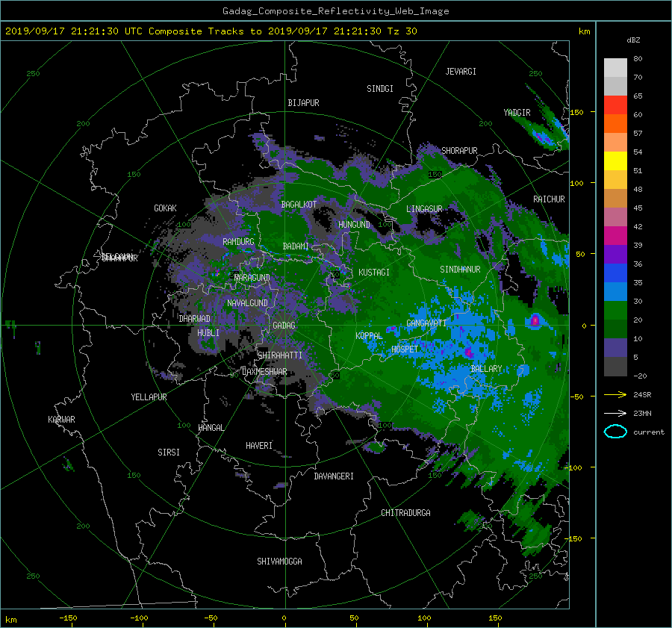Click the CHITRADURGA city label
672x628 pixels.
coord(406,513)
